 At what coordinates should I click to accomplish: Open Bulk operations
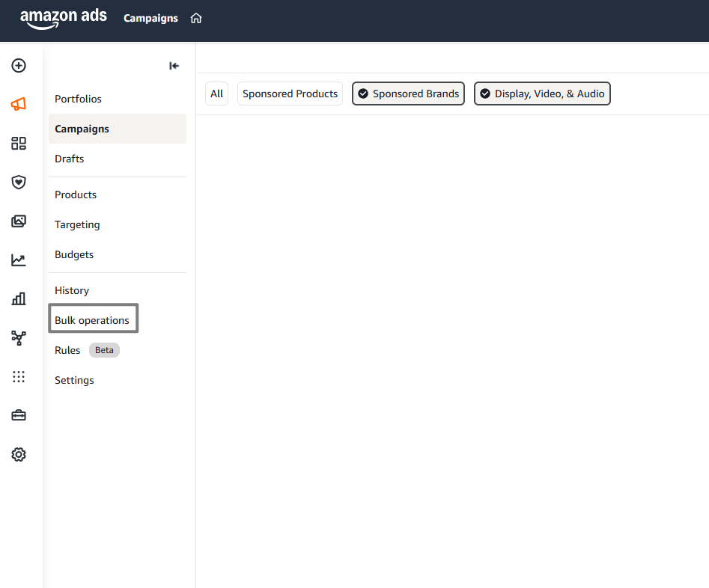tap(93, 319)
